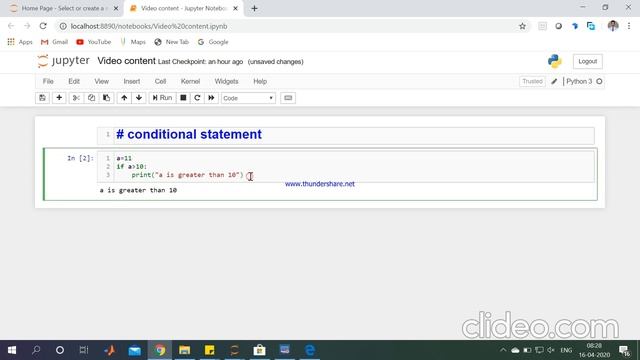This screenshot has height=360, width=640.
Task: Open the Kernel menu
Action: [190, 81]
